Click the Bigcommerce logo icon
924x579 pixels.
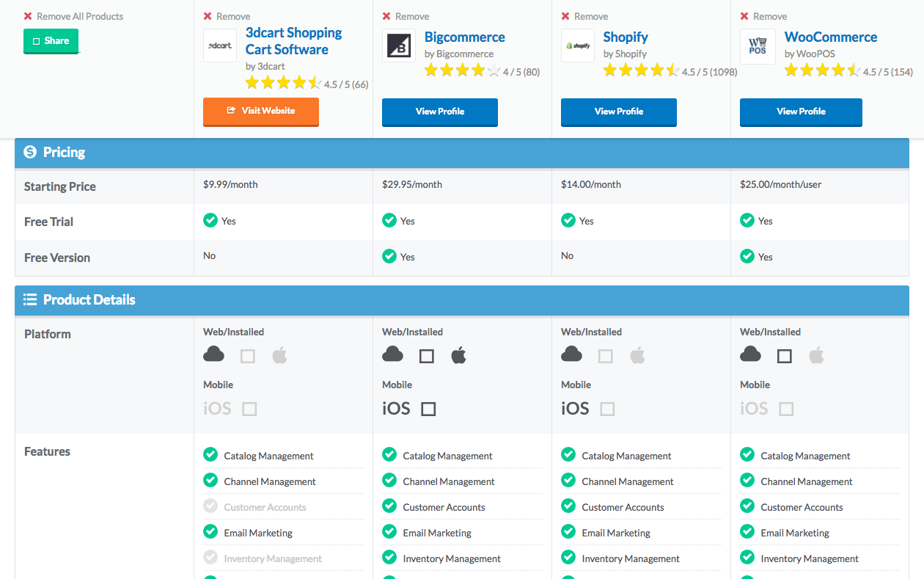pos(398,45)
